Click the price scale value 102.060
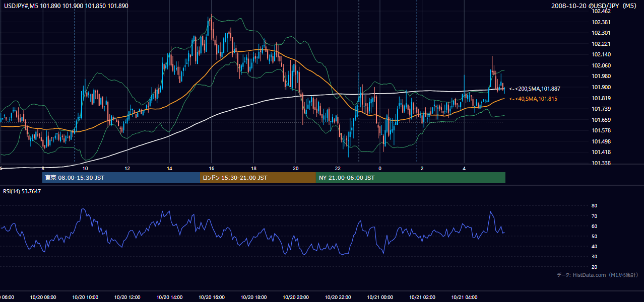This screenshot has width=644, height=302. pyautogui.click(x=601, y=65)
